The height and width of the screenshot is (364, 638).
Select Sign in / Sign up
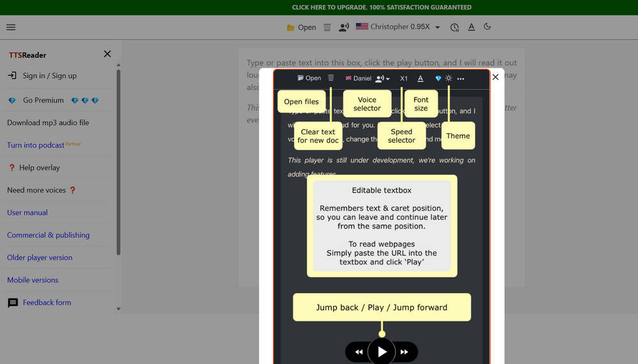[x=49, y=76]
